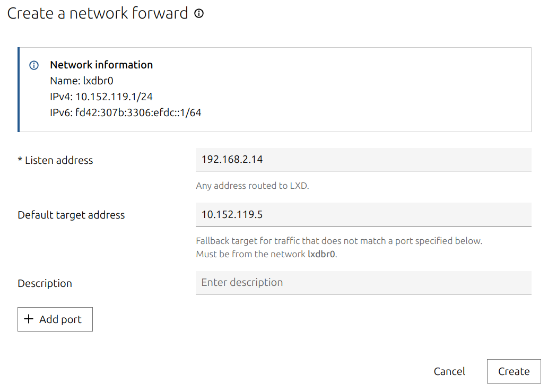The height and width of the screenshot is (392, 548).
Task: Click the Description field label
Action: (x=45, y=283)
